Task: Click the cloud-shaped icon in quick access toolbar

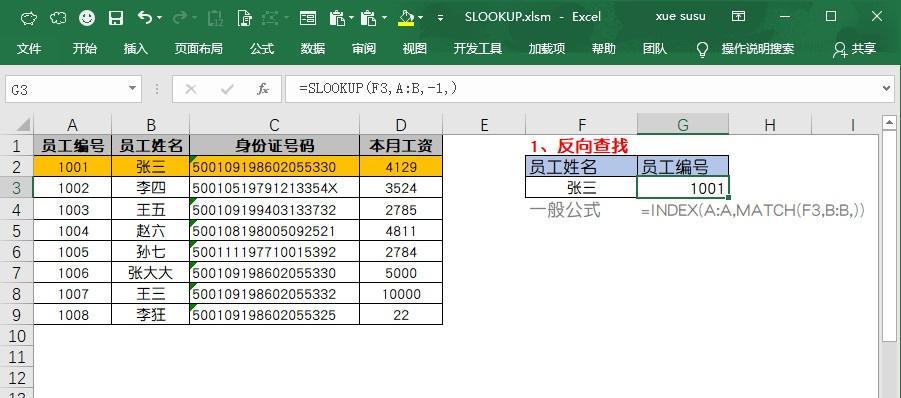Action: pos(58,18)
